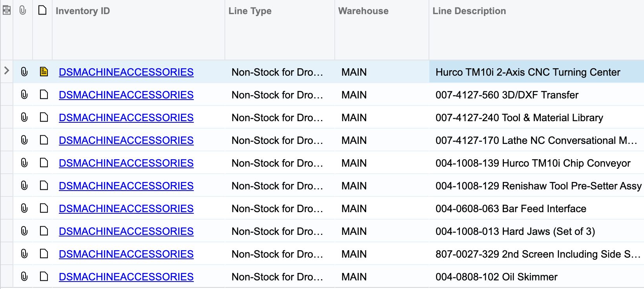The width and height of the screenshot is (644, 289).
Task: Open attachments for Lathe NC Conversational row
Action: pyautogui.click(x=24, y=140)
